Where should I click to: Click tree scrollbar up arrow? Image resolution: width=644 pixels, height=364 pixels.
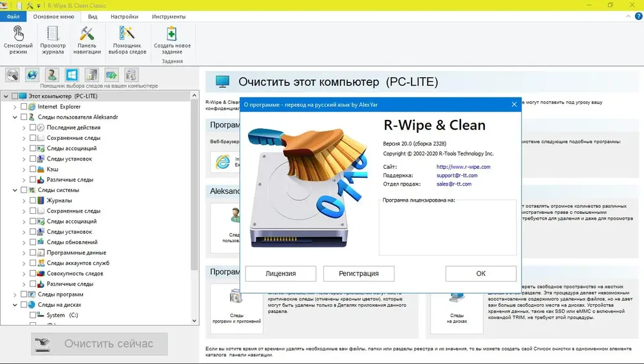[x=194, y=95]
